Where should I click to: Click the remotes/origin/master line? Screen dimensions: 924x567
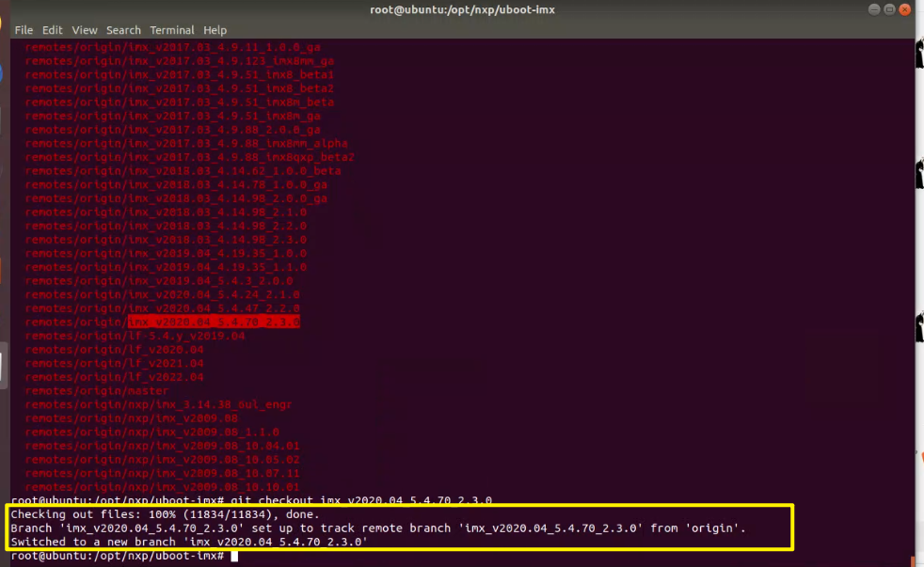pyautogui.click(x=97, y=391)
